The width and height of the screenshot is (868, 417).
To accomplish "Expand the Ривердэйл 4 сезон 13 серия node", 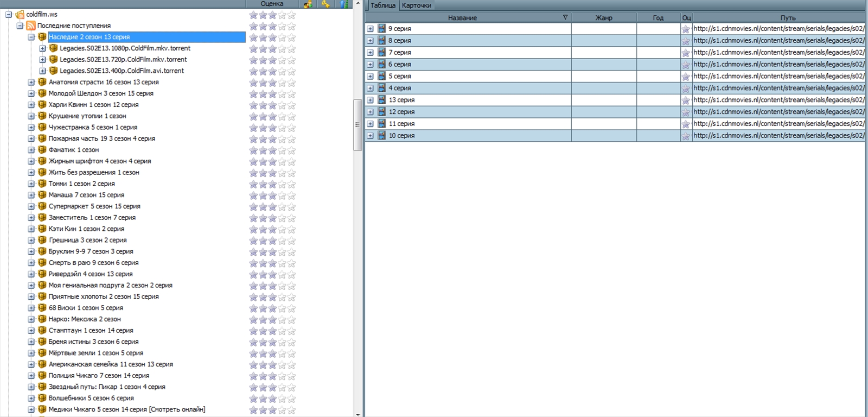I will [31, 274].
